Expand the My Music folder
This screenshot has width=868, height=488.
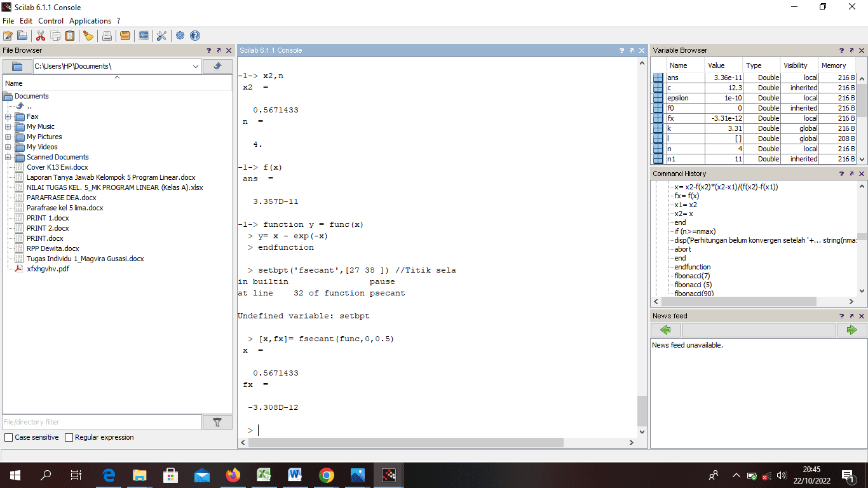(x=8, y=126)
